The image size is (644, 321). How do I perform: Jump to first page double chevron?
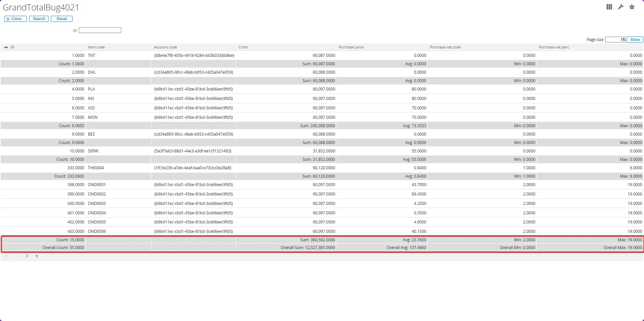pos(7,256)
